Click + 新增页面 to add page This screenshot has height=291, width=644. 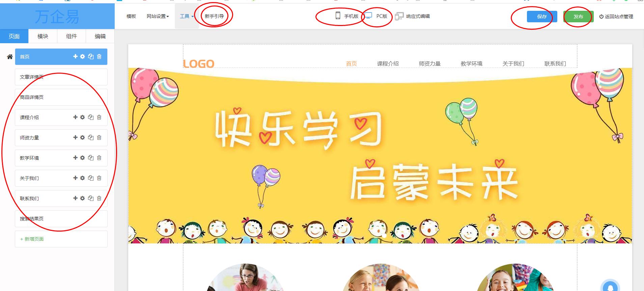(x=61, y=239)
